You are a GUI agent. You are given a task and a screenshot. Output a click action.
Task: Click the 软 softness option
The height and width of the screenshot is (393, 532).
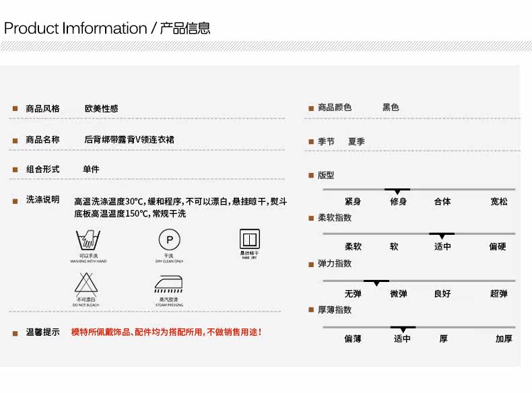tap(394, 246)
